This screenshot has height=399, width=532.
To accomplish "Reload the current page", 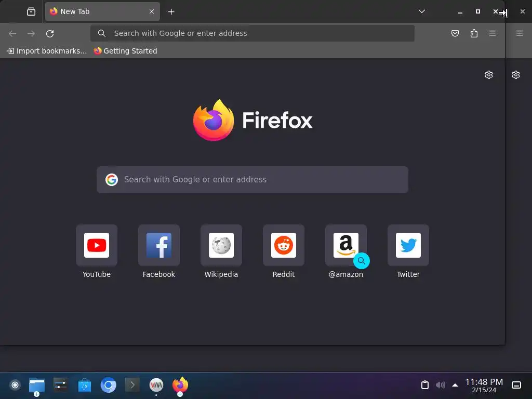I will click(x=50, y=33).
